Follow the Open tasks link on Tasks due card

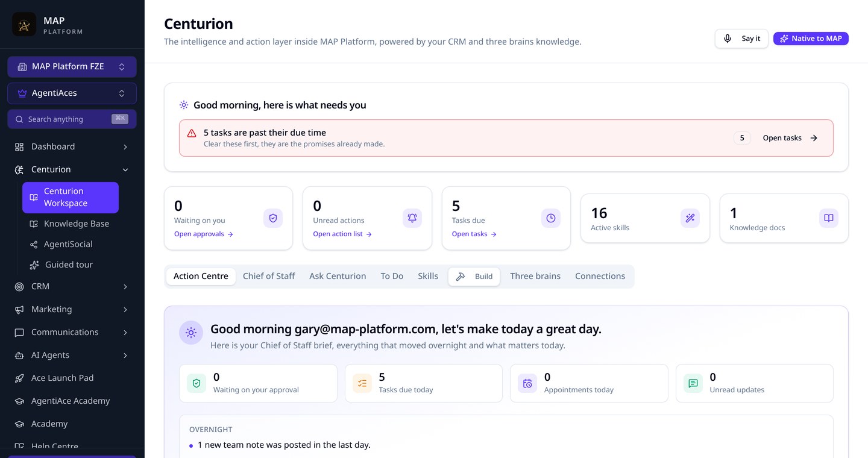click(474, 234)
